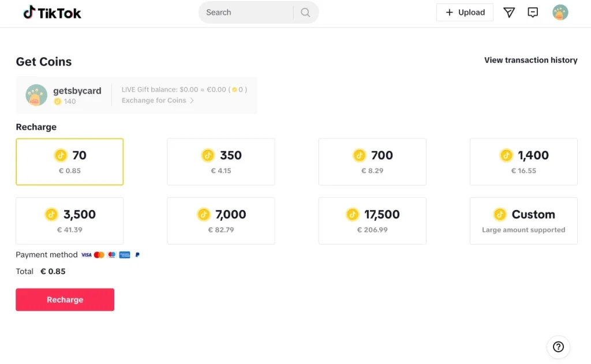This screenshot has height=364, width=591.
Task: Select the 70 coins package
Action: coord(69,162)
